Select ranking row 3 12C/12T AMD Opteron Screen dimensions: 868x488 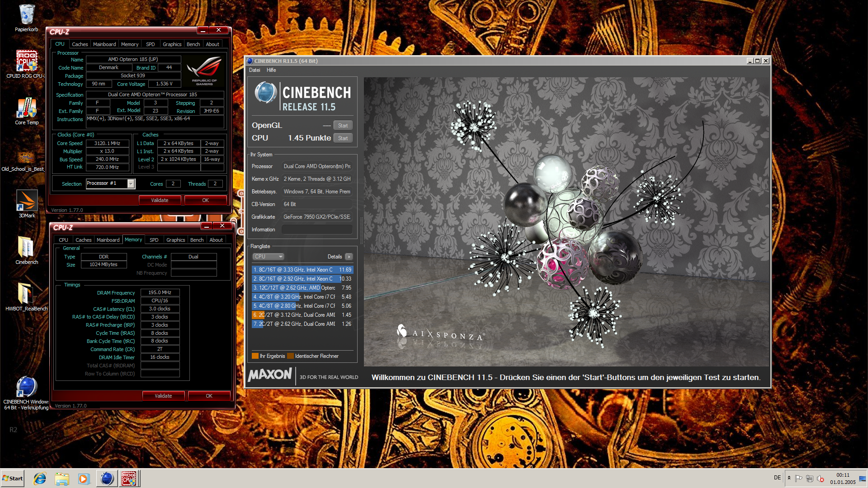[302, 288]
